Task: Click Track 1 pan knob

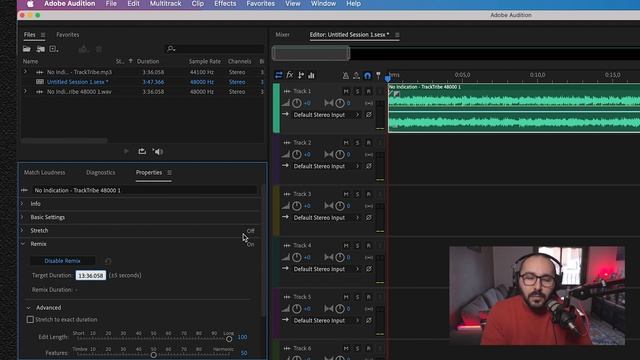Action: pos(340,103)
